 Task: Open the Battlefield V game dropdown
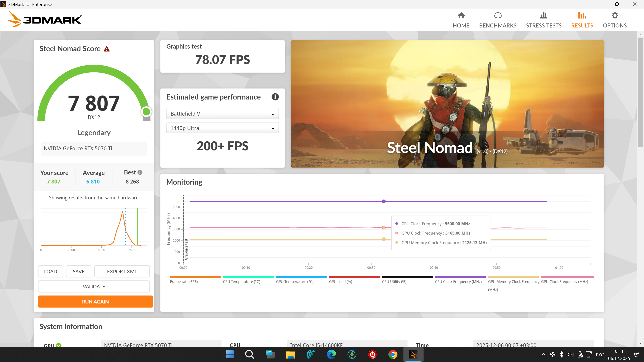click(222, 114)
